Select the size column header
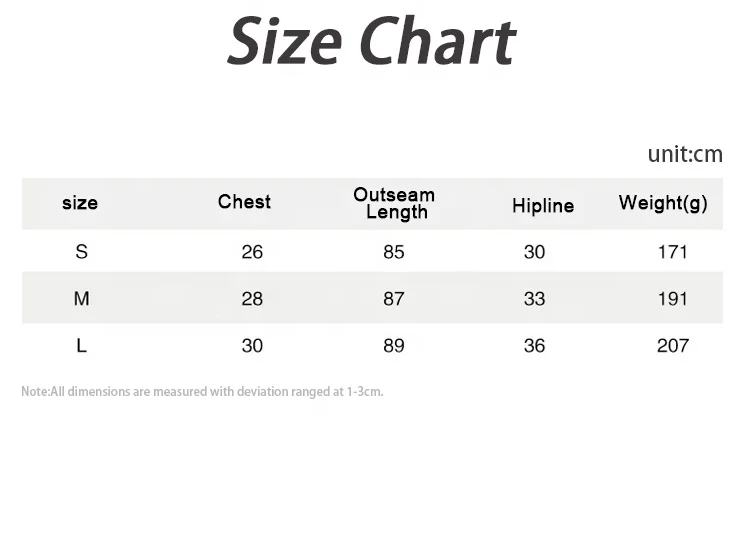This screenshot has height=551, width=750. (80, 203)
